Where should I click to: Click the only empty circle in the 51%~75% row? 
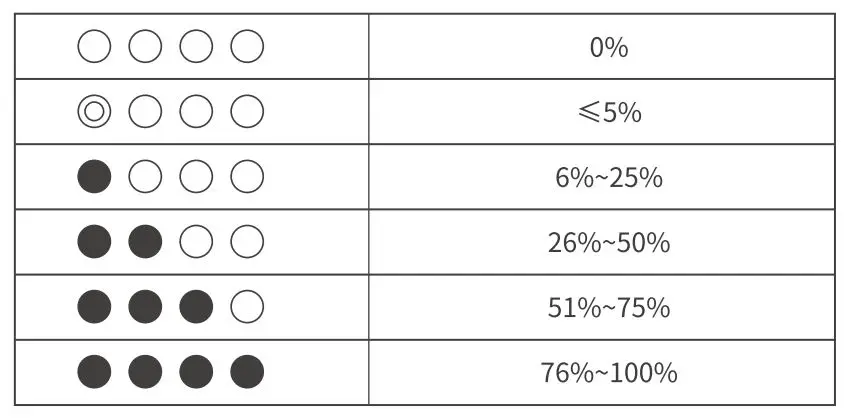point(247,307)
